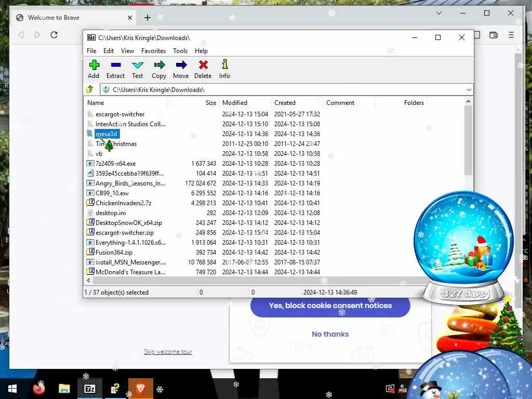Select the Move toolbar button

pos(181,70)
